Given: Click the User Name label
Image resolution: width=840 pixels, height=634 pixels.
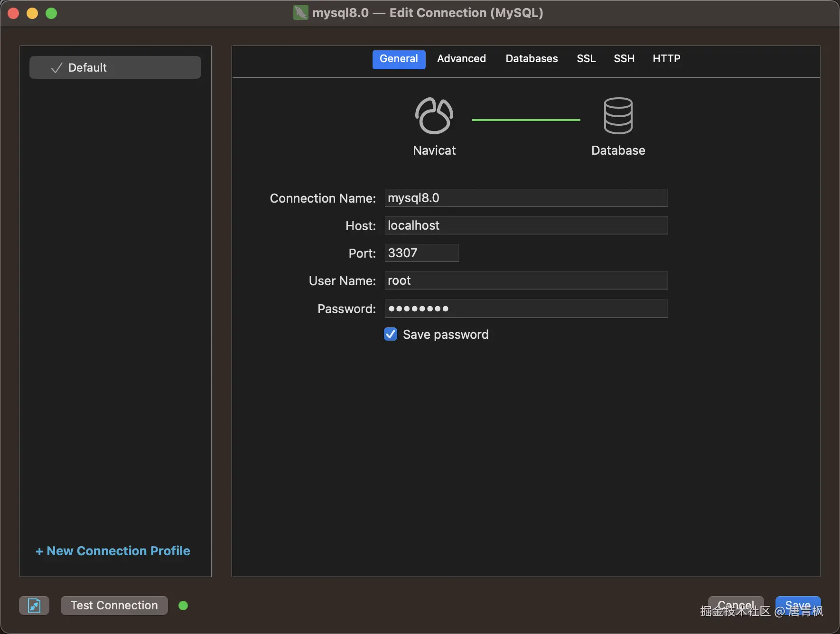Looking at the screenshot, I should tap(342, 281).
